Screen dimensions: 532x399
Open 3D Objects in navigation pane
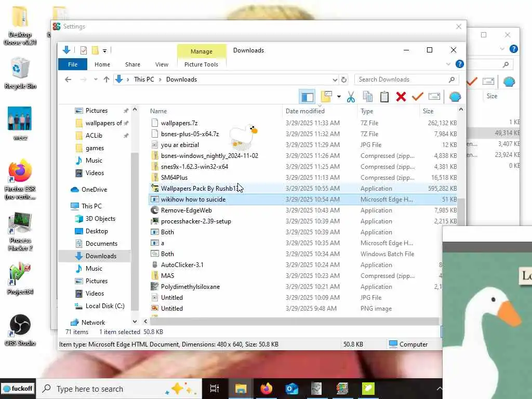tap(100, 219)
